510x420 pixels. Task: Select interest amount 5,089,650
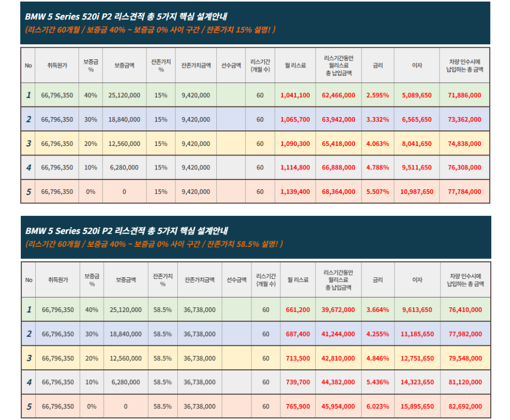[x=417, y=95]
